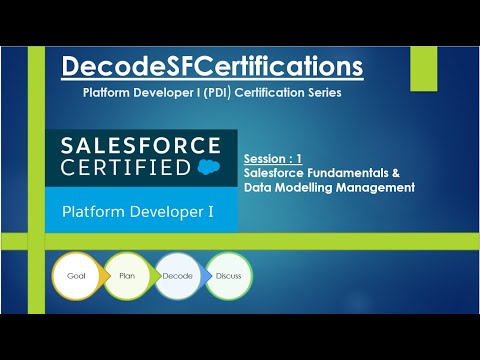Click the DecodeSFCertifications title

pyautogui.click(x=212, y=67)
